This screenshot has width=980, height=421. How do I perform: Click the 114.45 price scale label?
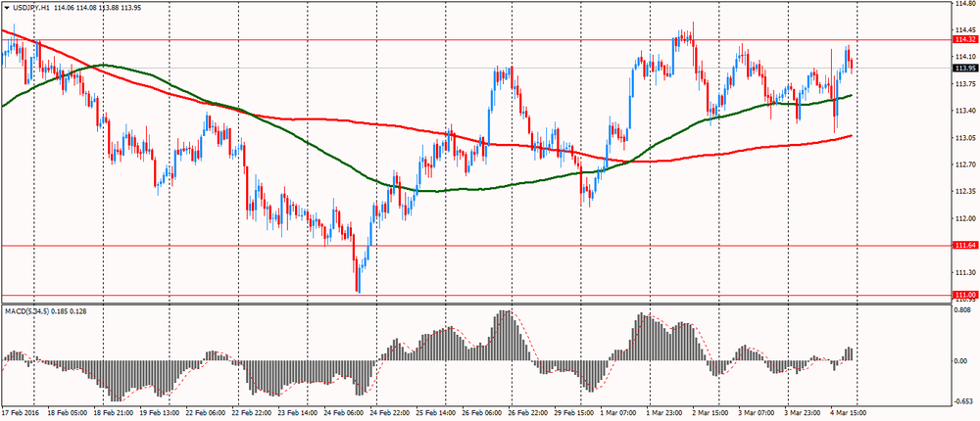pyautogui.click(x=964, y=29)
